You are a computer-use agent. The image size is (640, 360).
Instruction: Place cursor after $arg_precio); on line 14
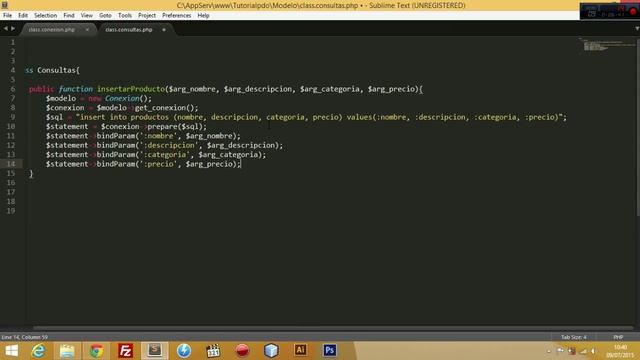tap(241, 164)
